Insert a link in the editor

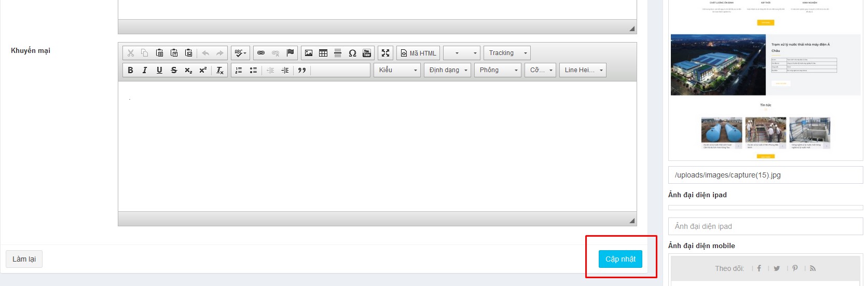[x=261, y=53]
